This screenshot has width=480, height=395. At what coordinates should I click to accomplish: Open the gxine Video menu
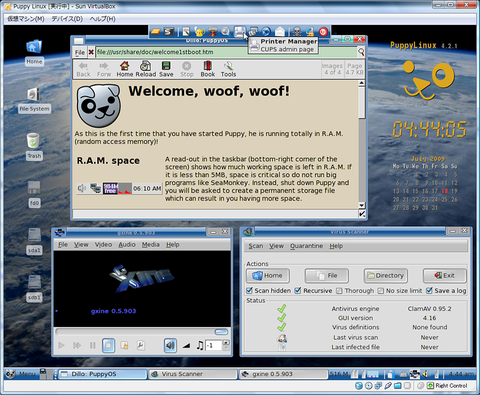[103, 245]
